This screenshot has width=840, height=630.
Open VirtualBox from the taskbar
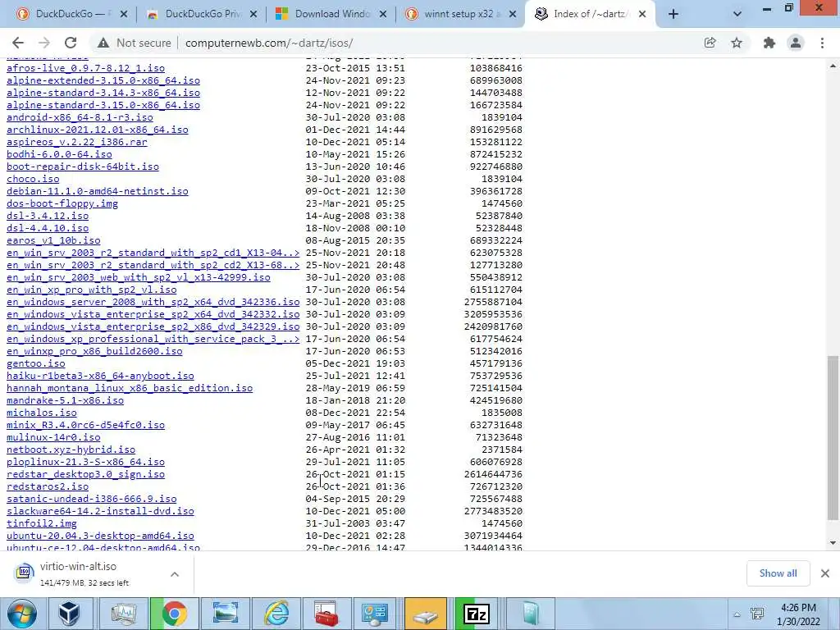point(69,614)
